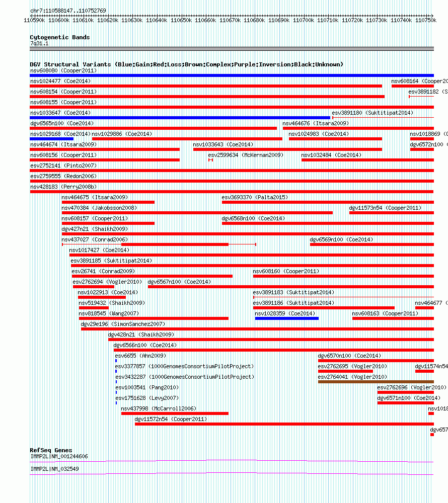This screenshot has height=503, width=448.
Task: Select nsv1032484 (Coe2014) variant label
Action: 331,155
